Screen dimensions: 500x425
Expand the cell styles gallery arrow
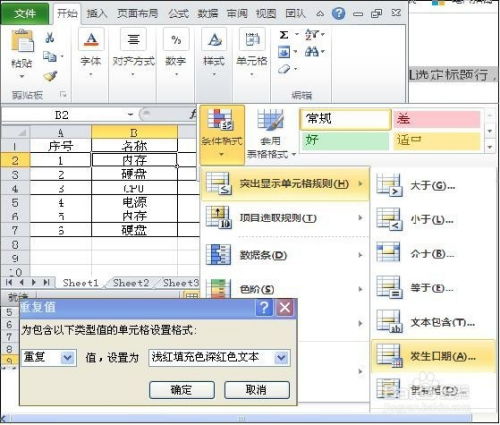coord(490,147)
